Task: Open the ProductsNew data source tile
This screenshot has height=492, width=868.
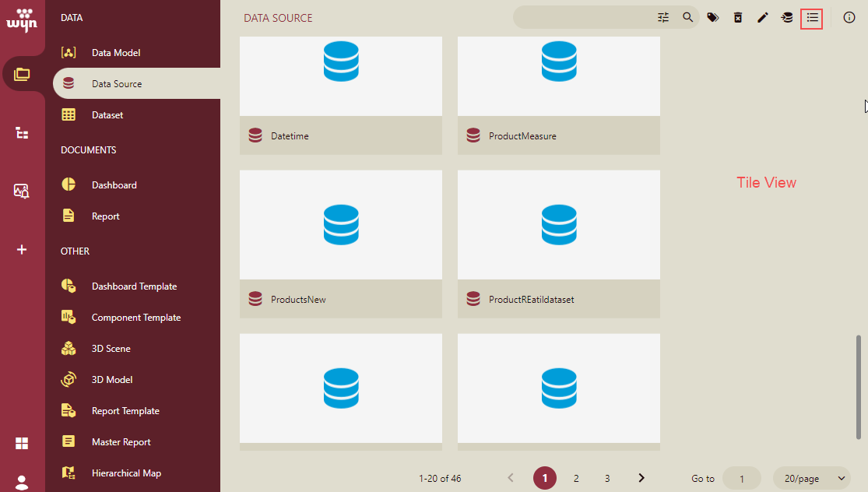Action: tap(341, 244)
